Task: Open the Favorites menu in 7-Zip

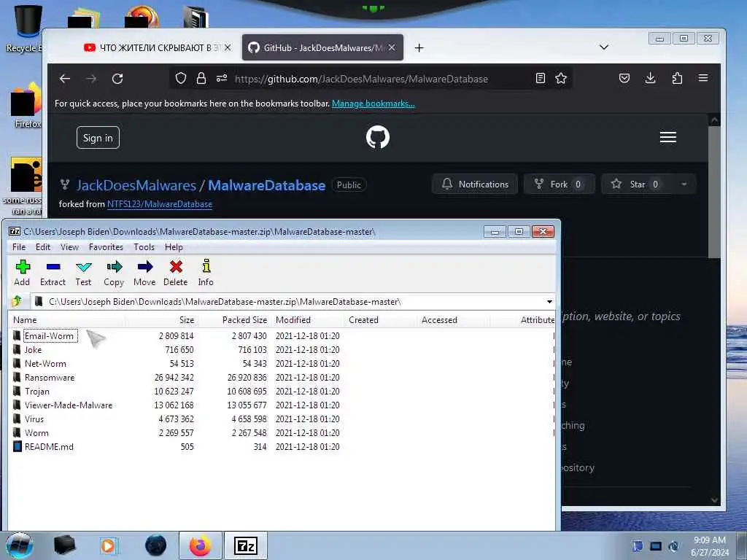Action: [x=106, y=246]
